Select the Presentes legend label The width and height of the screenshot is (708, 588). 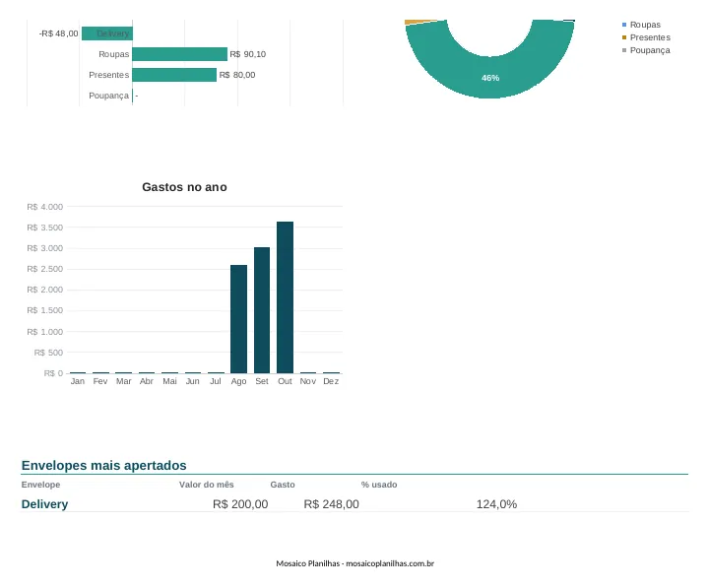click(x=650, y=37)
